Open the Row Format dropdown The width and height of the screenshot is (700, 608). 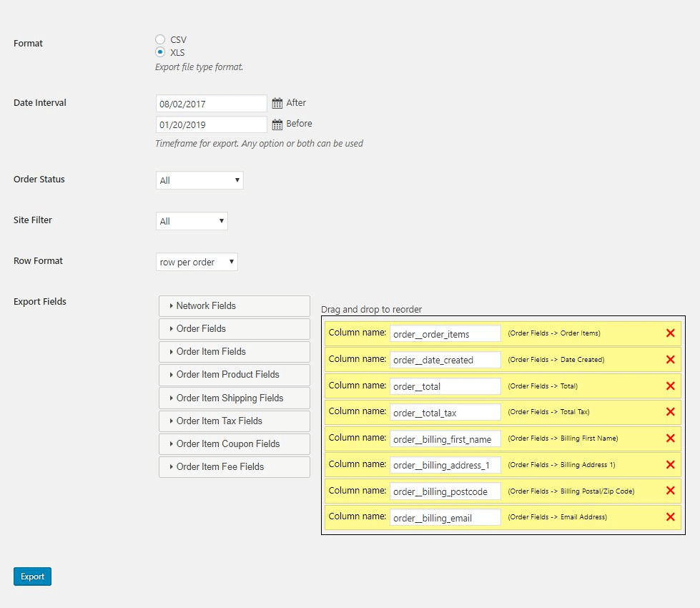point(196,262)
